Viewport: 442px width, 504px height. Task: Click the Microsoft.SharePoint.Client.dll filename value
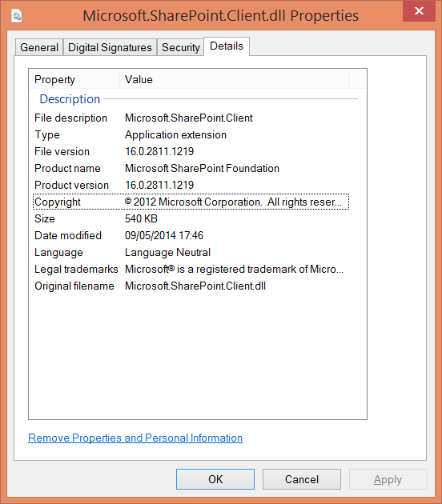tap(195, 286)
